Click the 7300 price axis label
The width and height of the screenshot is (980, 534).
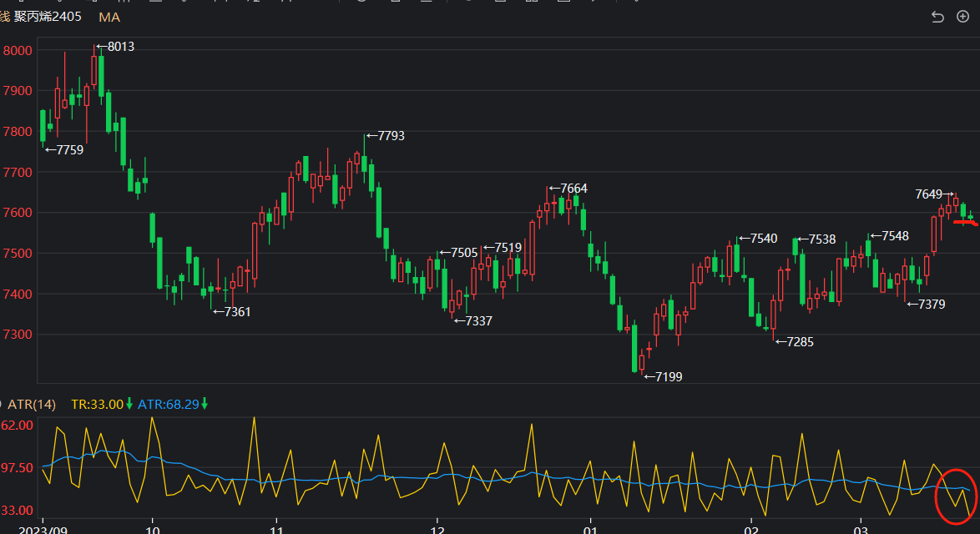18,334
